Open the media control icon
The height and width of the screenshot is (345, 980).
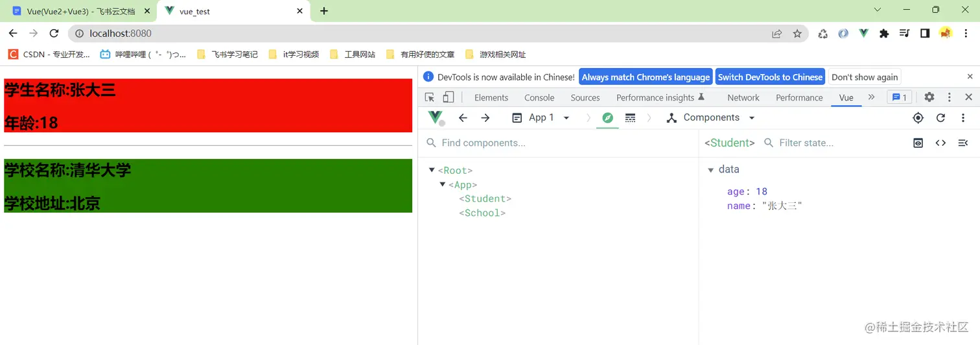pyautogui.click(x=905, y=34)
